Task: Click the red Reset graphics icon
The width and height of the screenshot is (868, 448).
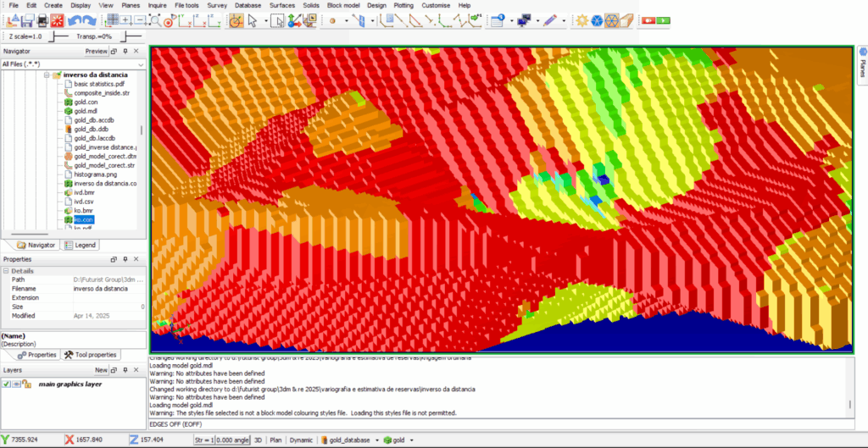Action: point(57,21)
